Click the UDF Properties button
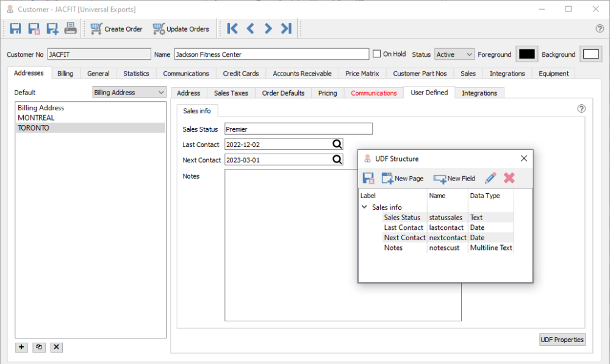Image resolution: width=610 pixels, height=364 pixels. [562, 340]
